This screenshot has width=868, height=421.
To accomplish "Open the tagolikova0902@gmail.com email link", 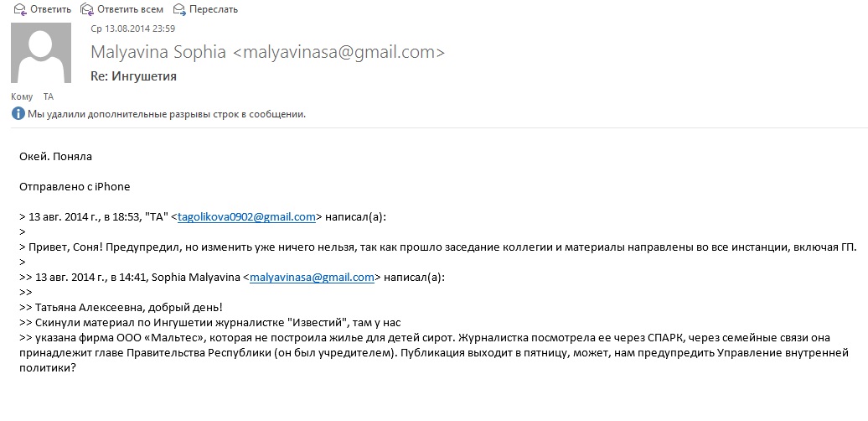I will point(246,216).
